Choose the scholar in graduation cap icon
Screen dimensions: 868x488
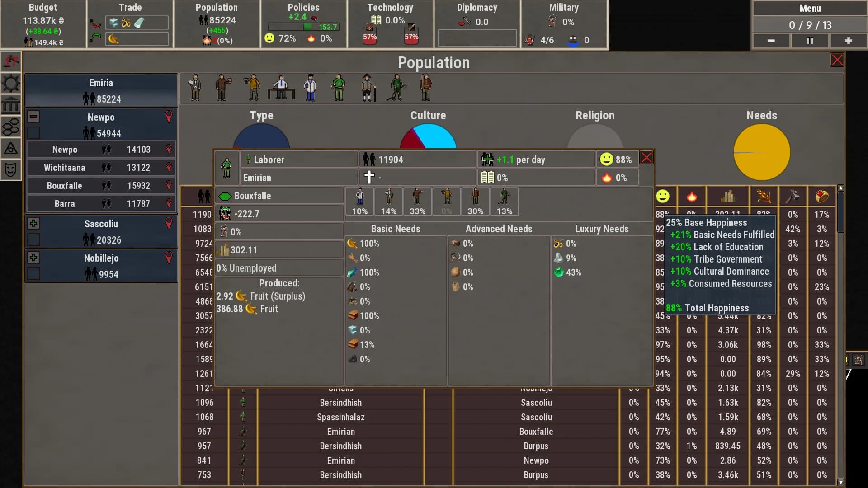point(310,88)
